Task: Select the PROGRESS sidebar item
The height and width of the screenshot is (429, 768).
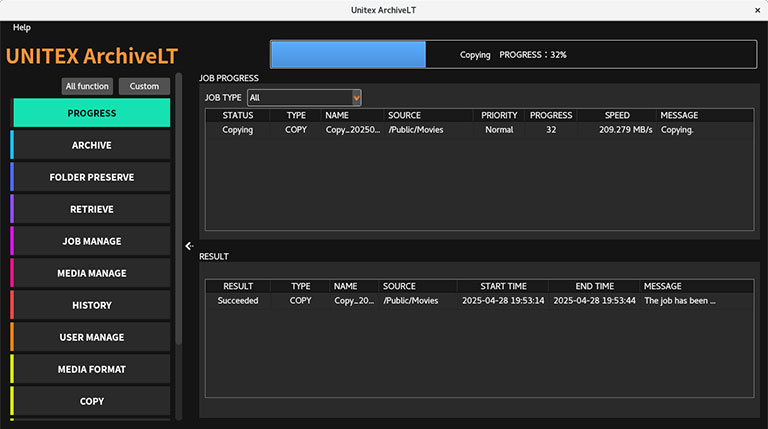Action: click(92, 113)
